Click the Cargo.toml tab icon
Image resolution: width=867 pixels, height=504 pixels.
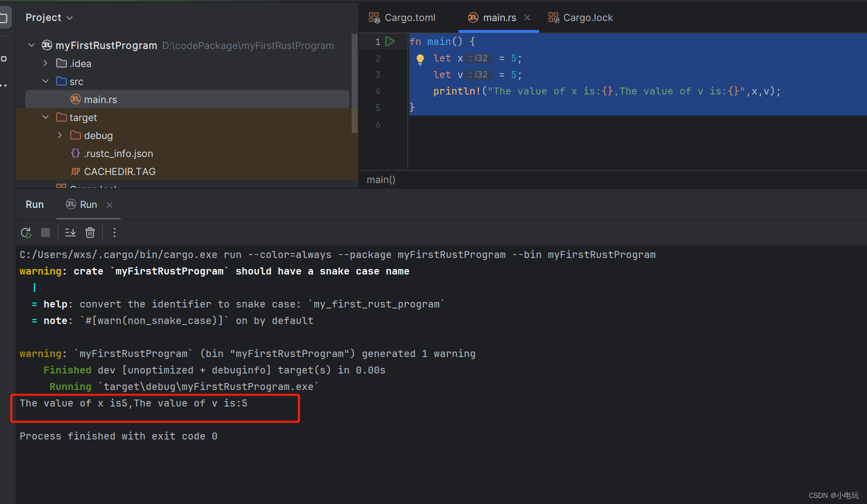click(374, 17)
